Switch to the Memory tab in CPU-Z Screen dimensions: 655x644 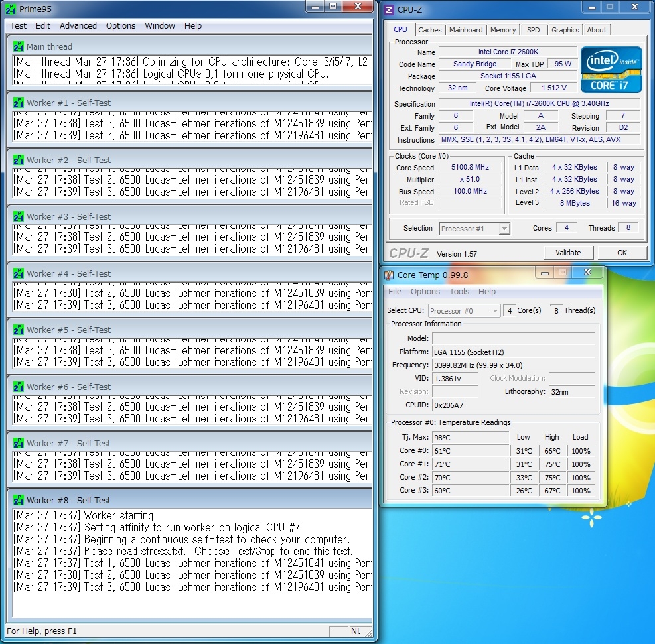[503, 30]
